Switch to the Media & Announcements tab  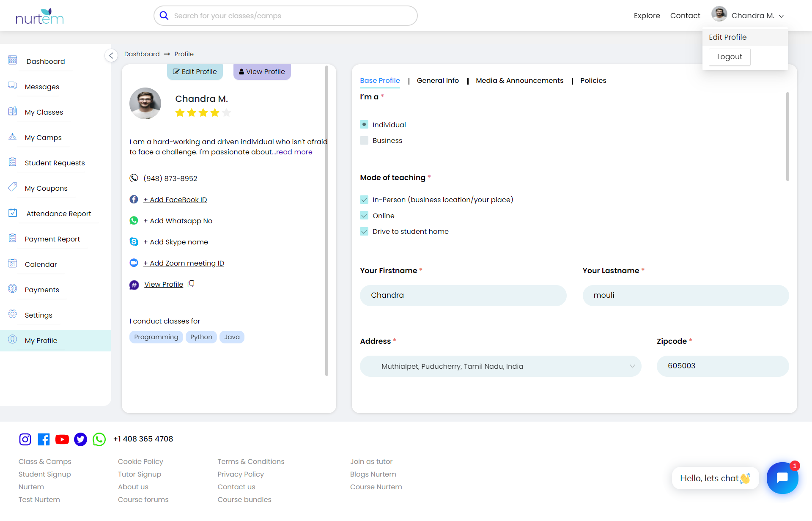click(x=519, y=80)
